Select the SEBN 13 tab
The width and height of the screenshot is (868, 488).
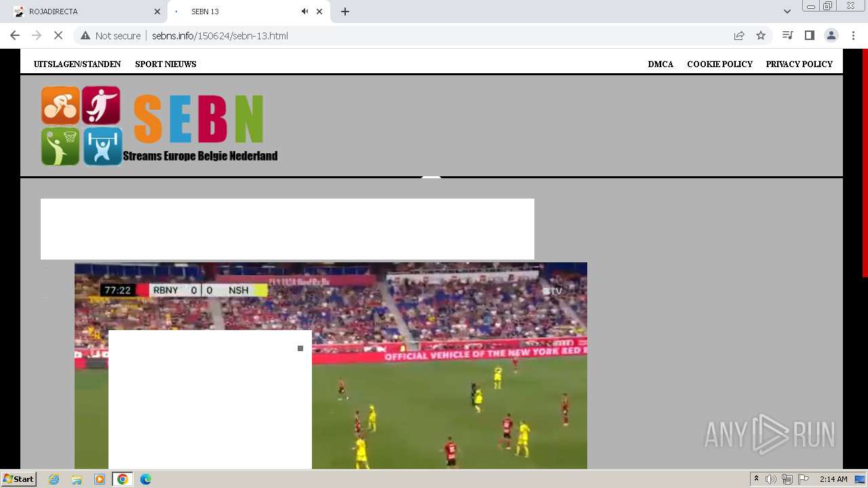[x=248, y=12]
